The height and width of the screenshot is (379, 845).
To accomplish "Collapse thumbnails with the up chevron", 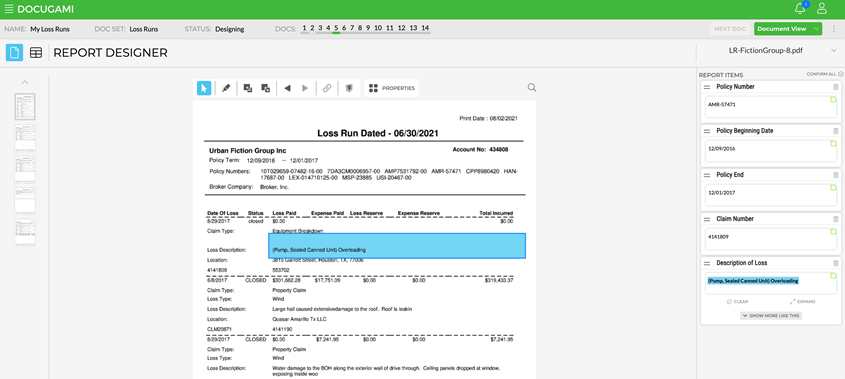I will (x=25, y=82).
